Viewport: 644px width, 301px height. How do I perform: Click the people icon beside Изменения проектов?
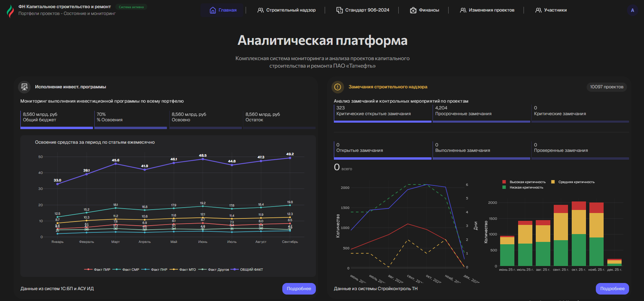pyautogui.click(x=463, y=10)
